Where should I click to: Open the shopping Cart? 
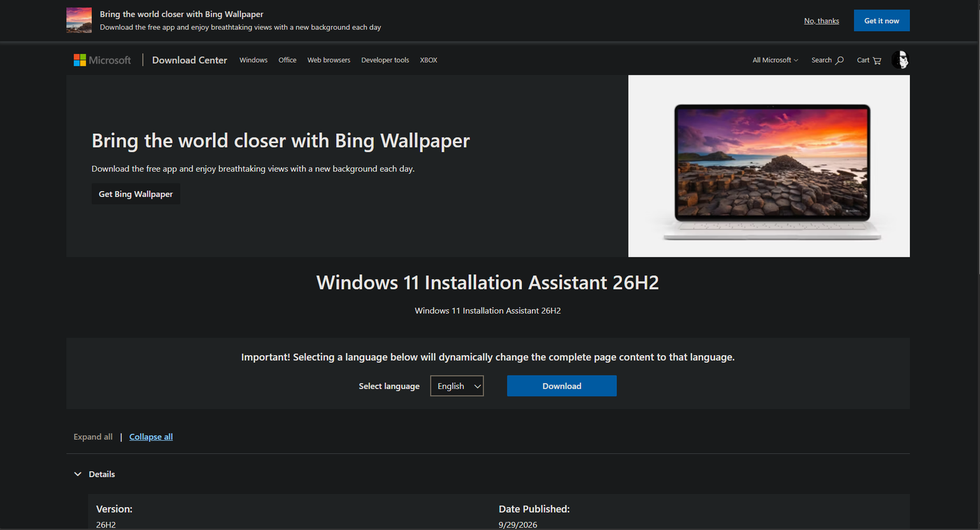[869, 60]
